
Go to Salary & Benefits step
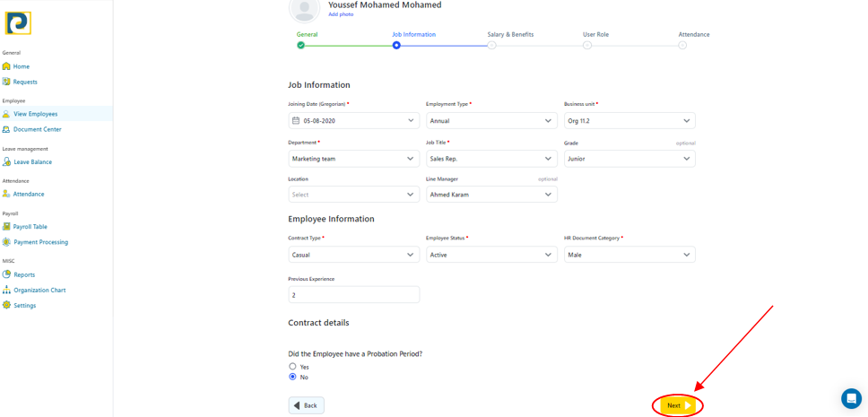(491, 45)
